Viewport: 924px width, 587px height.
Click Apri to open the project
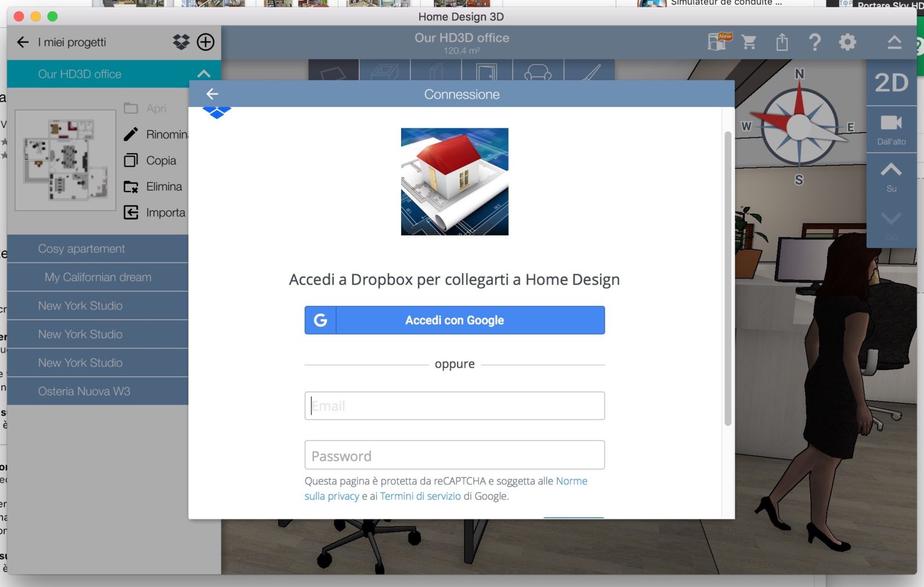(x=145, y=108)
